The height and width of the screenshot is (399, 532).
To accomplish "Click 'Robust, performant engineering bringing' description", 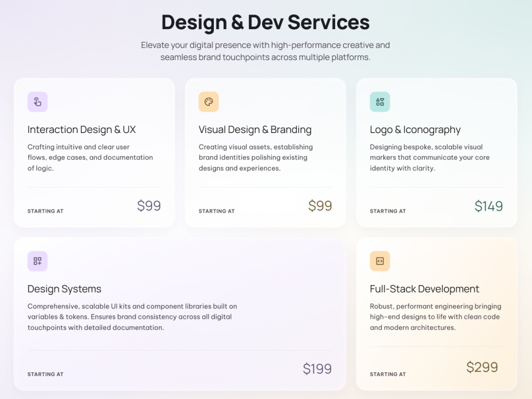I will click(x=436, y=317).
